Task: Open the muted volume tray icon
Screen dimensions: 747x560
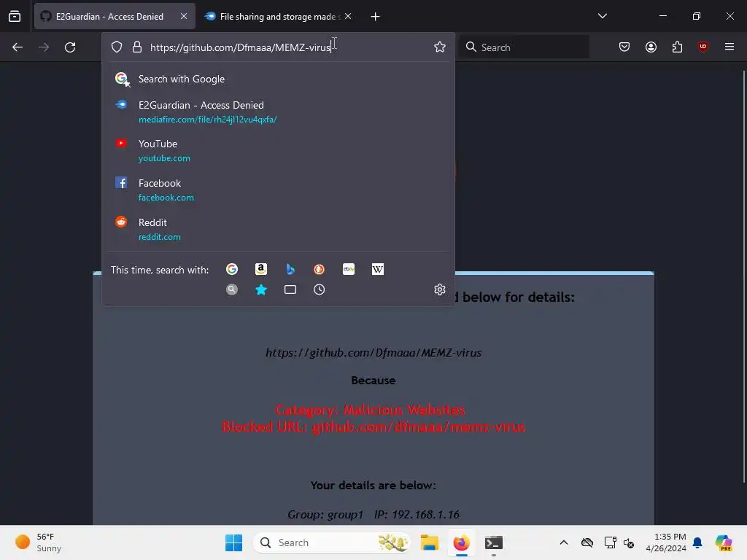Action: coord(629,542)
